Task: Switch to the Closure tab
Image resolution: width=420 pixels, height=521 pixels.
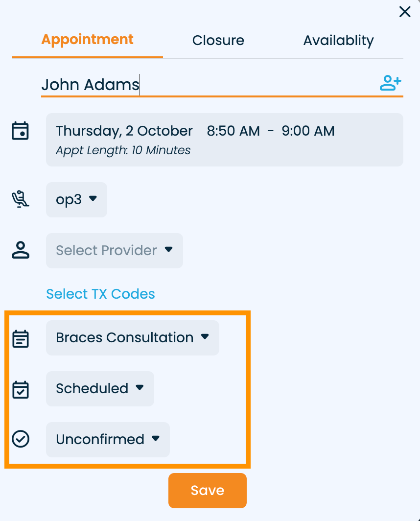Action: coord(218,40)
